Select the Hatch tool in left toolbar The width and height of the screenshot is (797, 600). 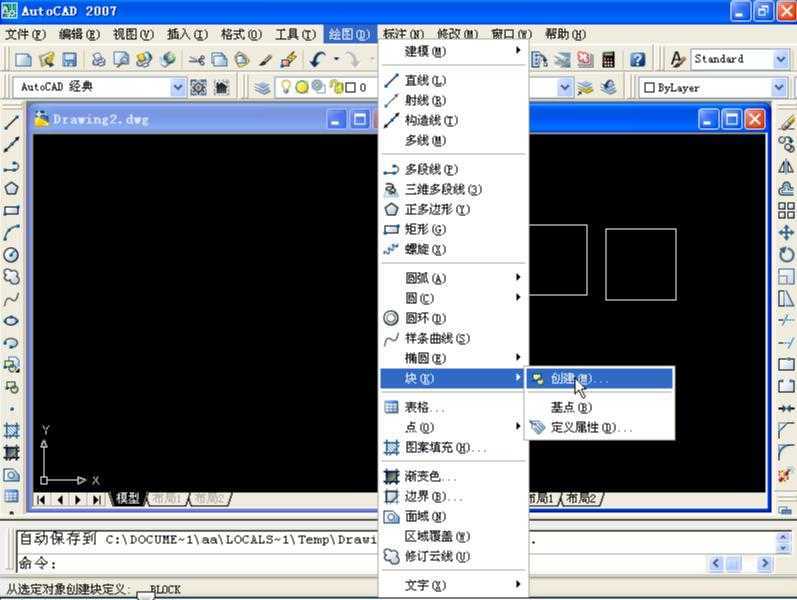[x=11, y=431]
